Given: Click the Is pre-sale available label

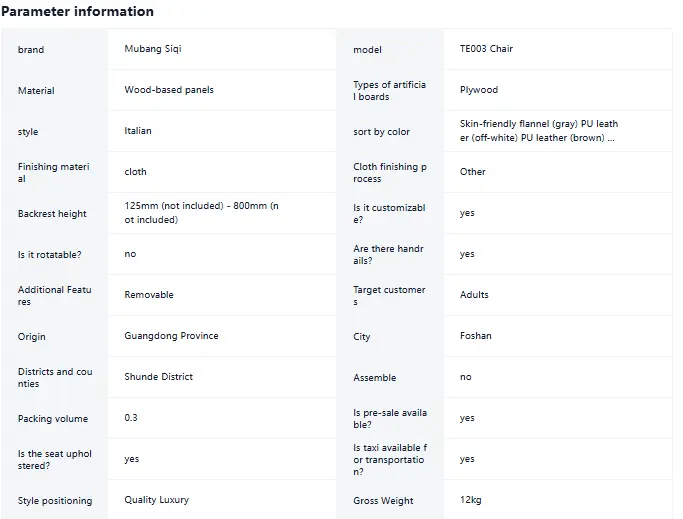Looking at the screenshot, I should (x=390, y=418).
